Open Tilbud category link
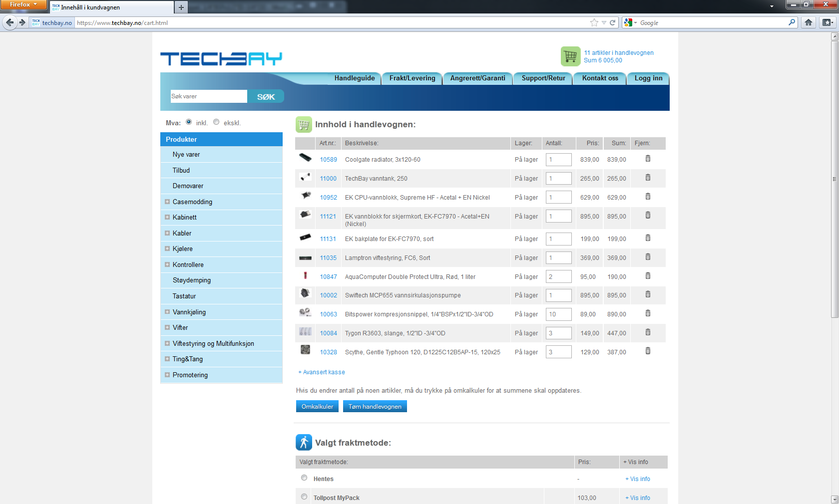 pyautogui.click(x=181, y=170)
